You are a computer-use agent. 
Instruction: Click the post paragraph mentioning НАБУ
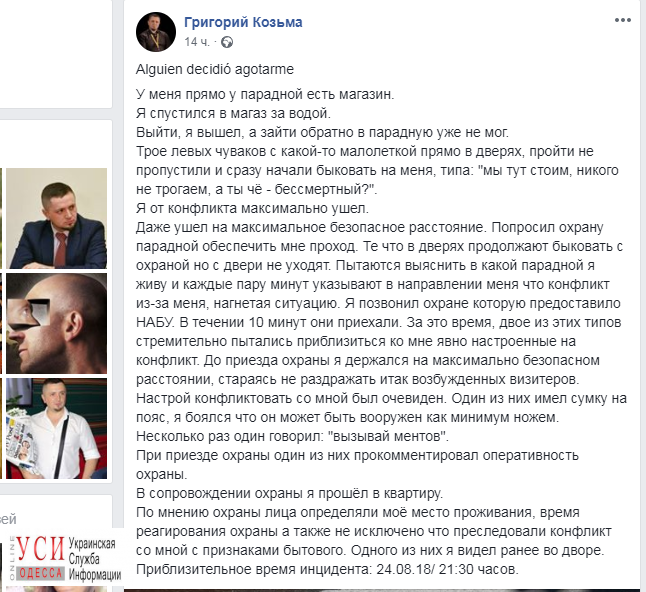(382, 303)
